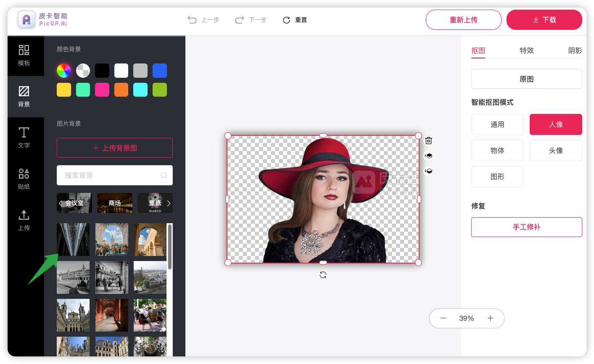This screenshot has width=594, height=364.
Task: Zoom out with the minus button
Action: [443, 318]
